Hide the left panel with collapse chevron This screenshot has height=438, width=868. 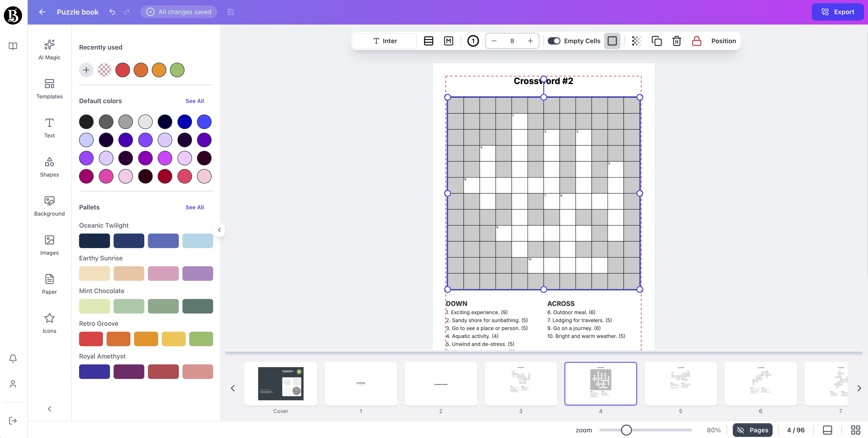[50, 409]
